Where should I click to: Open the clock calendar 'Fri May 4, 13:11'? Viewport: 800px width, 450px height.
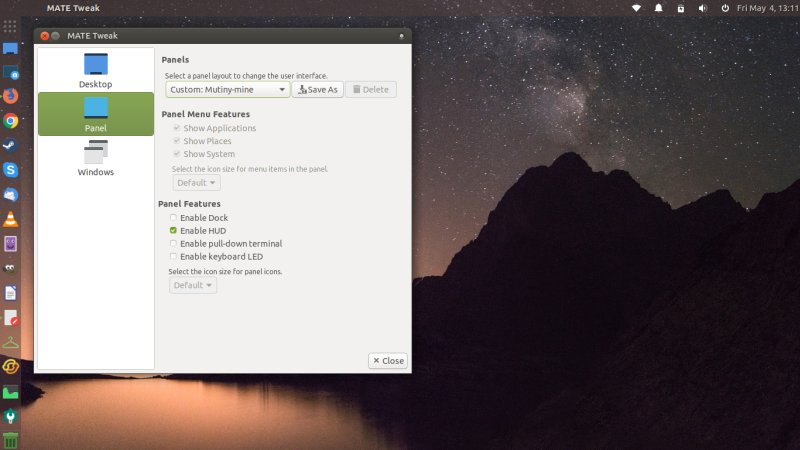(x=768, y=8)
